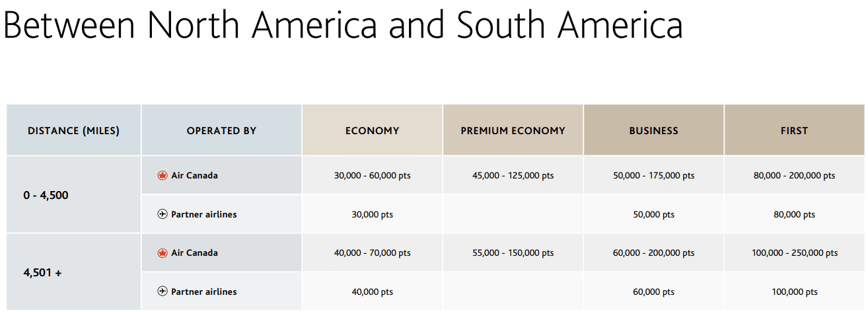The image size is (868, 312).
Task: Click the Partner airlines plane icon in the 4,501 + row
Action: pyautogui.click(x=163, y=292)
